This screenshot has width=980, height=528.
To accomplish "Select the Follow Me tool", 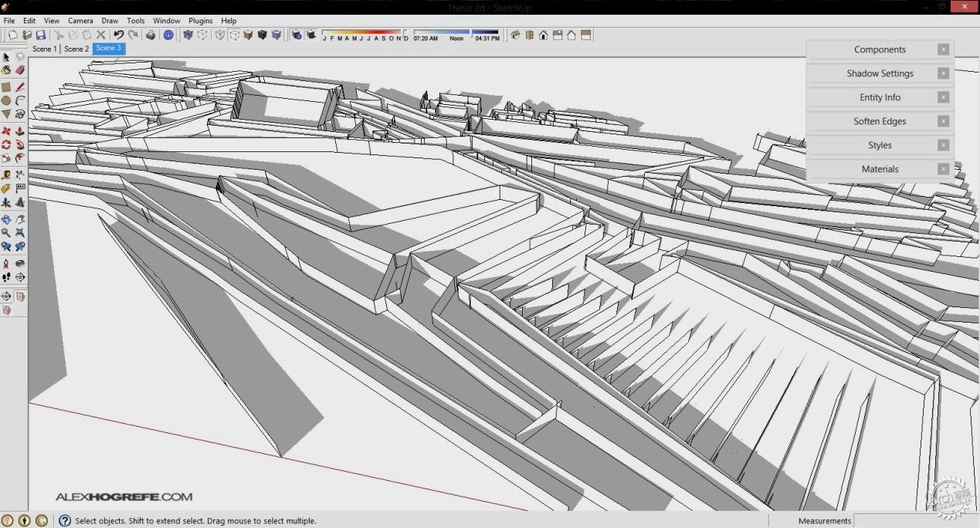I will tap(20, 144).
